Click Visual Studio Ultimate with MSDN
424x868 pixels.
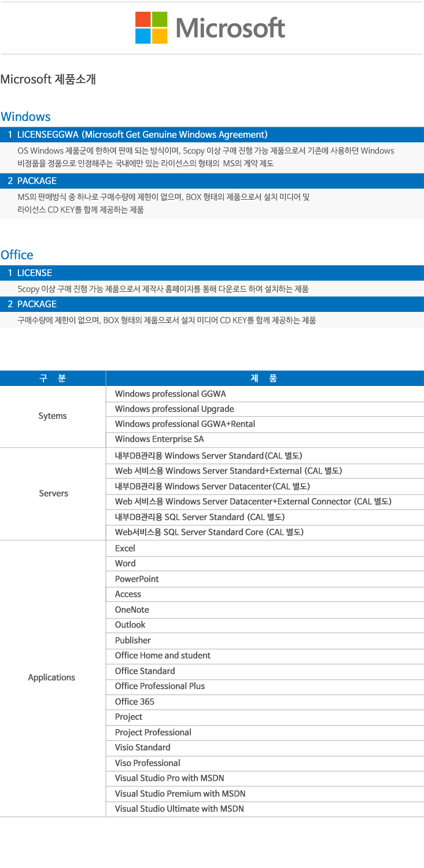click(x=179, y=809)
